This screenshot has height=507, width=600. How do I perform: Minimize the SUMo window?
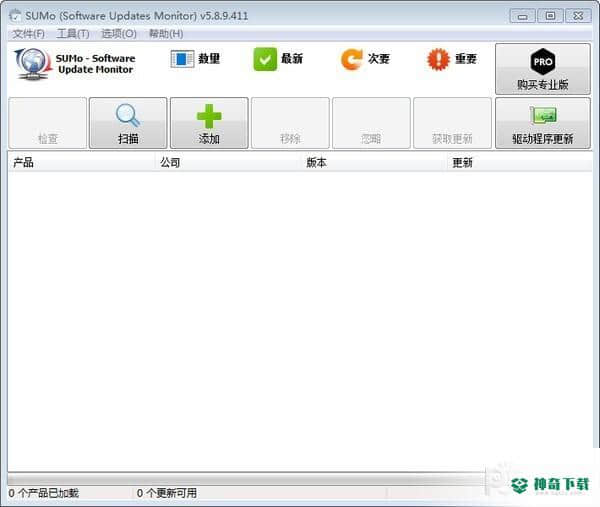(x=522, y=16)
